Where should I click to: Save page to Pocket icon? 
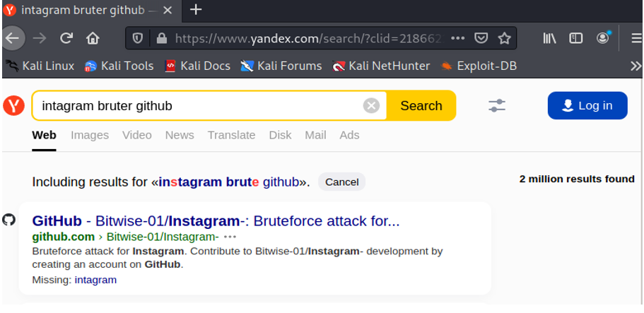point(481,38)
